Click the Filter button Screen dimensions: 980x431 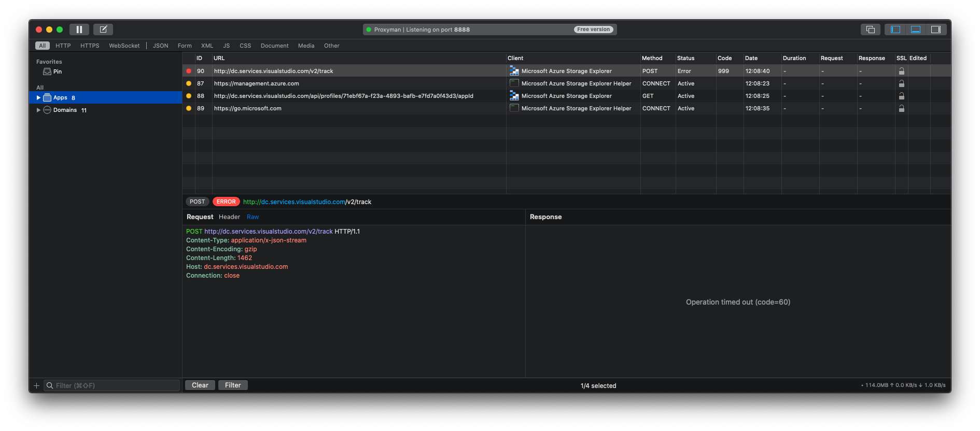[233, 385]
